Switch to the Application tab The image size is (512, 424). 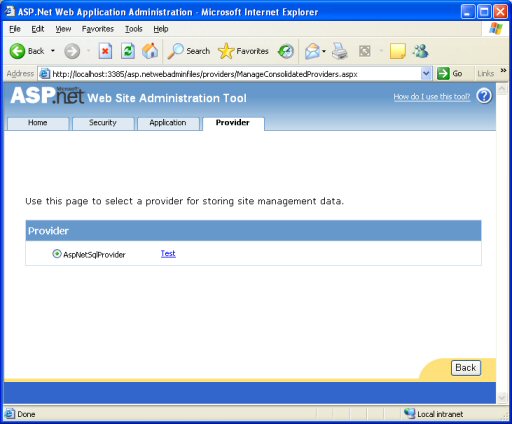point(168,123)
